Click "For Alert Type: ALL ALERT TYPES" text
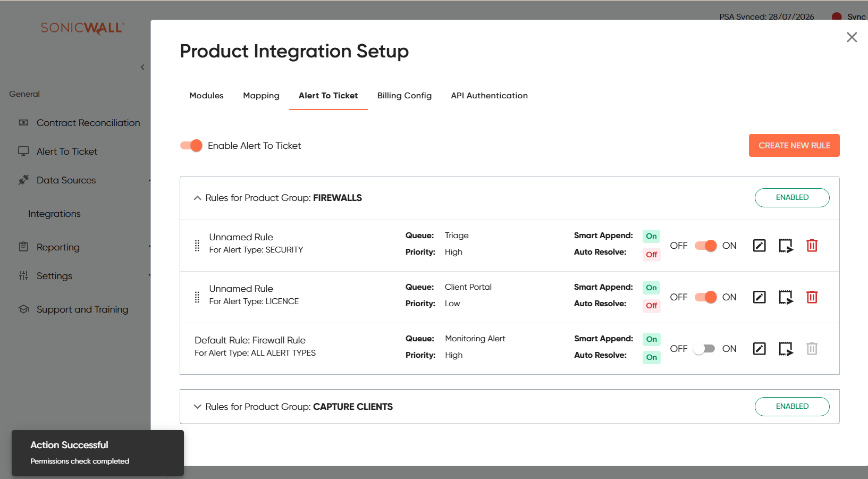Viewport: 868px width, 479px height. coord(255,353)
